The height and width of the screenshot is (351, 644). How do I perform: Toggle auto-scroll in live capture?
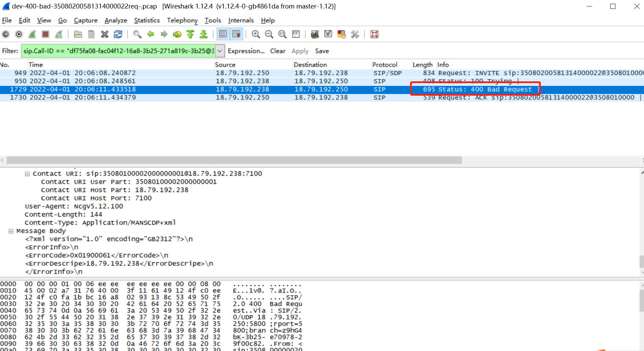pyautogui.click(x=236, y=34)
